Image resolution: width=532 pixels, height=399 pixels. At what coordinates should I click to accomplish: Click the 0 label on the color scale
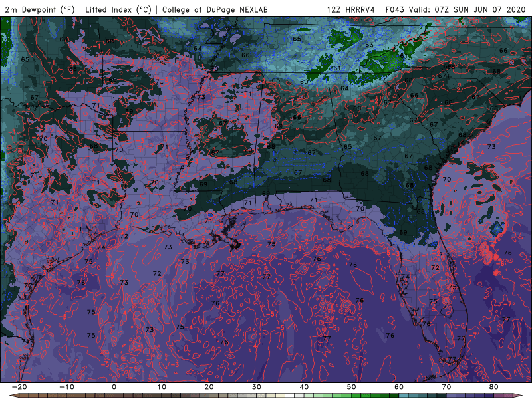[114, 387]
